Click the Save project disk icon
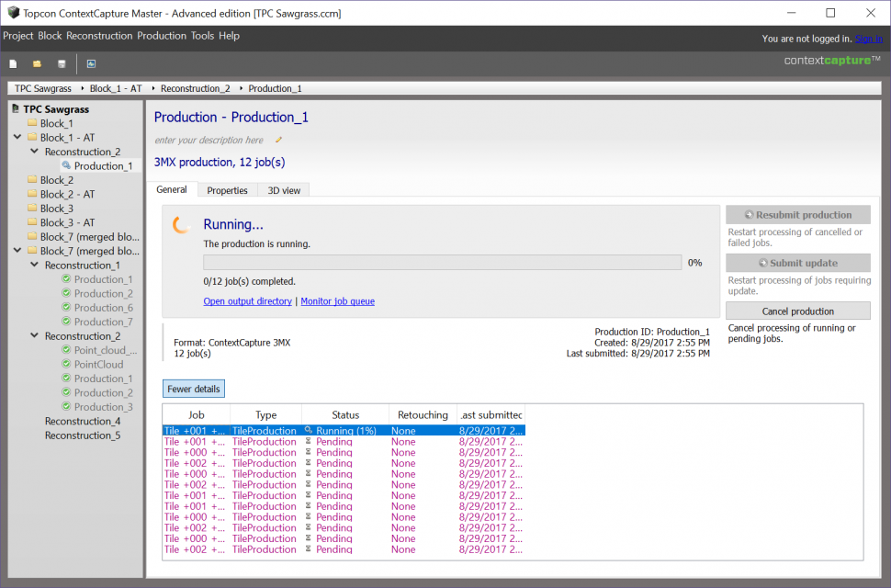Viewport: 891px width, 588px height. tap(62, 64)
